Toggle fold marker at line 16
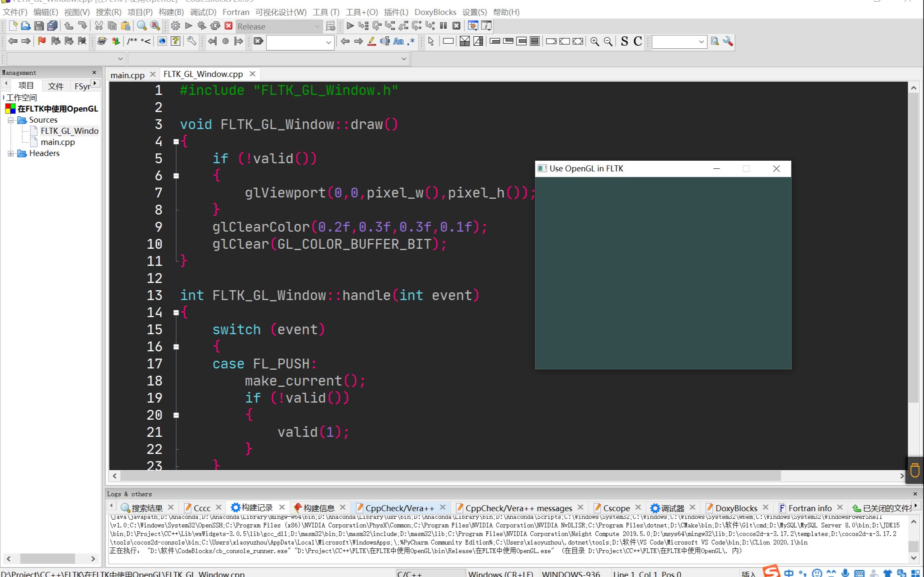Screen dimensions: 924x577 click(x=176, y=347)
